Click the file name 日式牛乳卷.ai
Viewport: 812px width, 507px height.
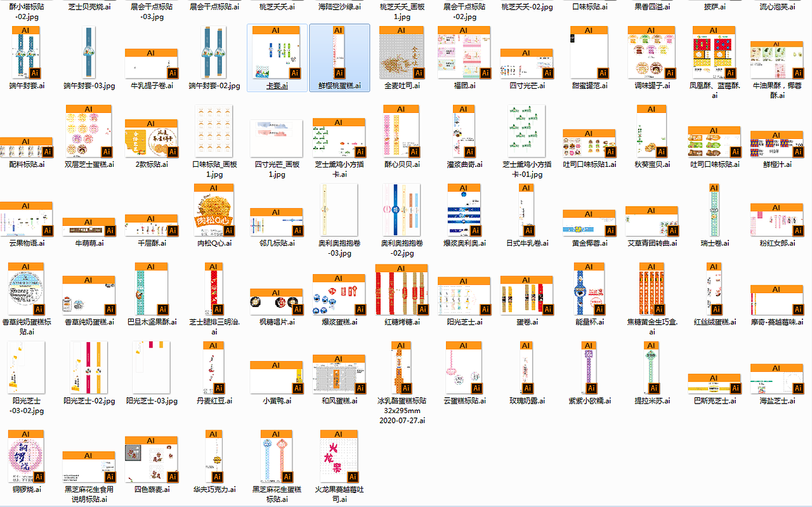[x=527, y=242]
